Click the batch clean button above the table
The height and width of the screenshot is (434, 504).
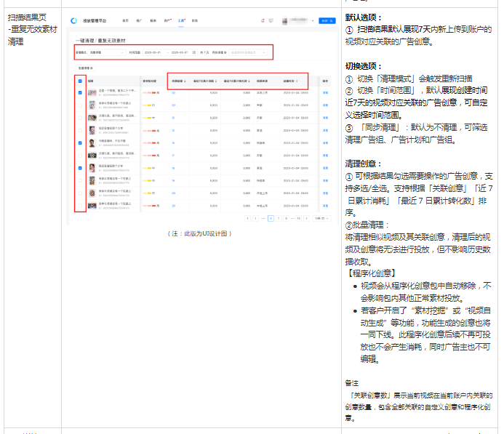pyautogui.click(x=86, y=68)
